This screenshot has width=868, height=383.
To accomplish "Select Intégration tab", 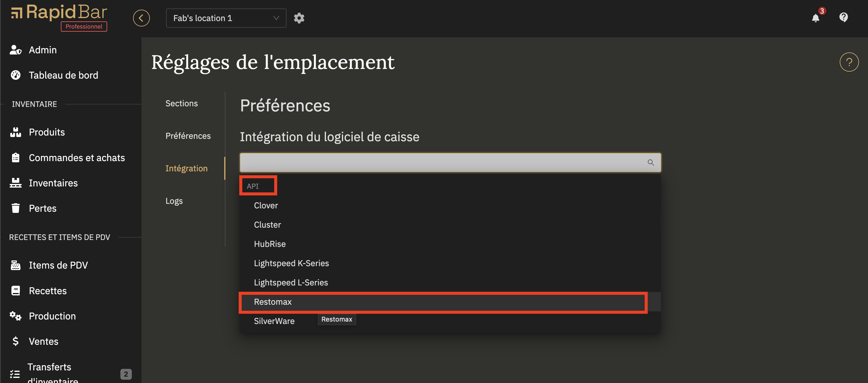I will pos(186,168).
